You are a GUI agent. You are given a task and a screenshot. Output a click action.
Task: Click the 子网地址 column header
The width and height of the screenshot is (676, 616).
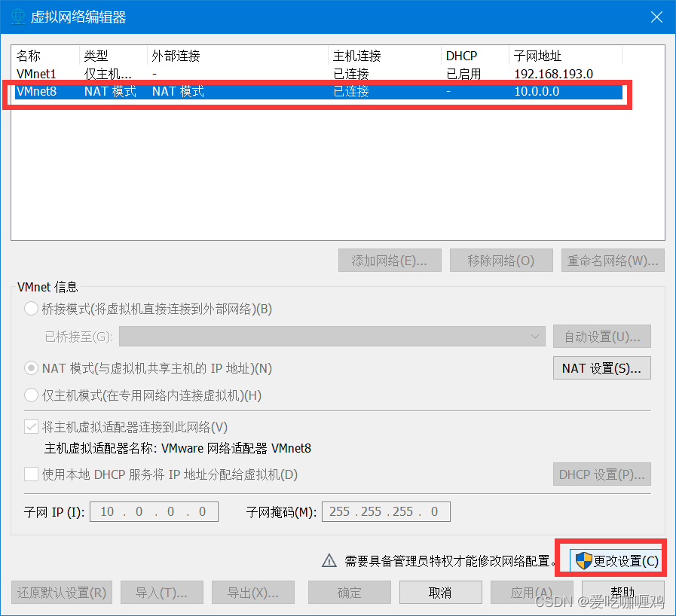[x=566, y=56]
